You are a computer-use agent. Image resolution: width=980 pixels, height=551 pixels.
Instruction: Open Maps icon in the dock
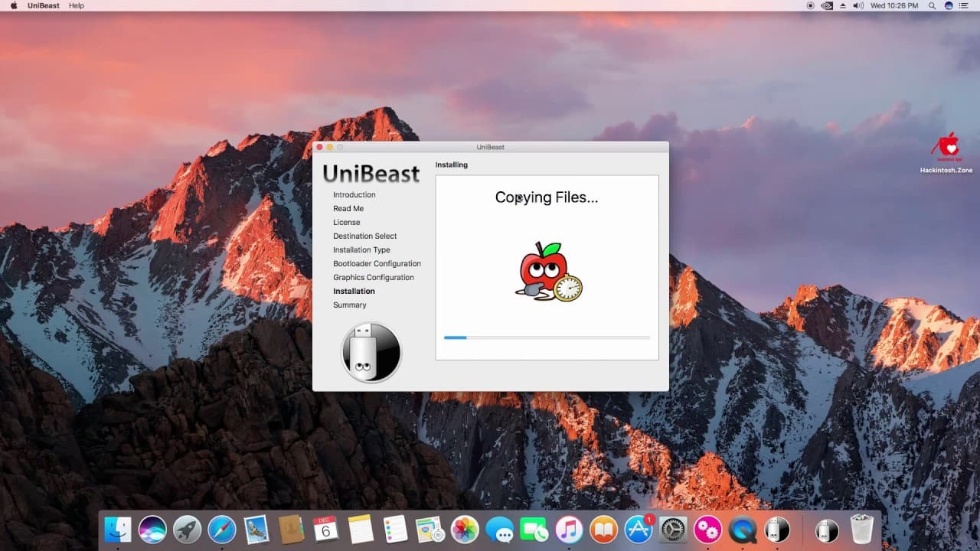point(430,529)
